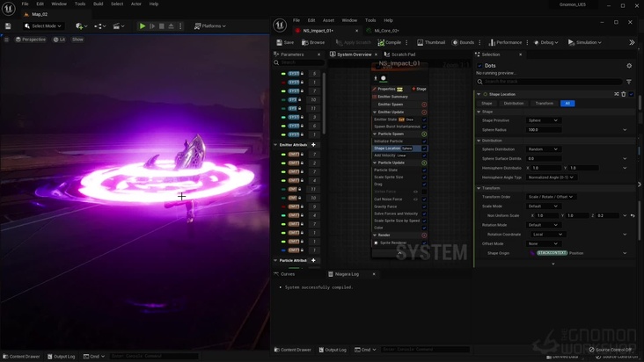Open the Offset Mode None dropdown

tap(543, 243)
